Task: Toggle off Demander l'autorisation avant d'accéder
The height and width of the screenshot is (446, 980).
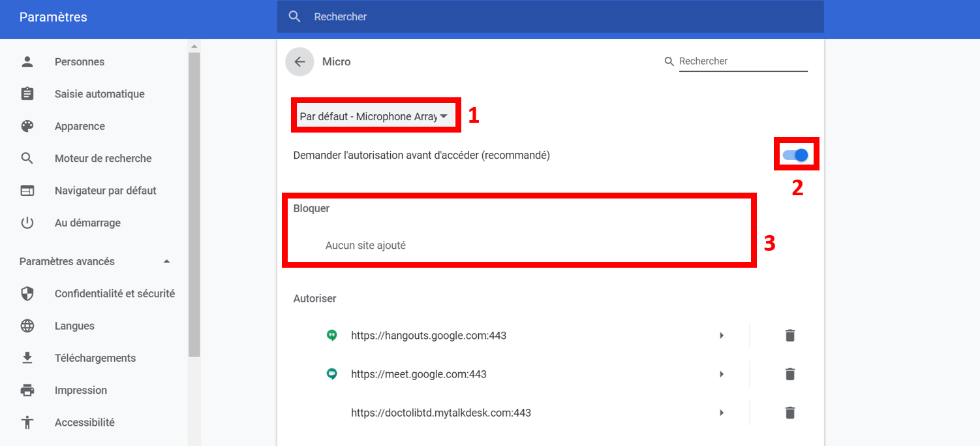Action: point(795,155)
